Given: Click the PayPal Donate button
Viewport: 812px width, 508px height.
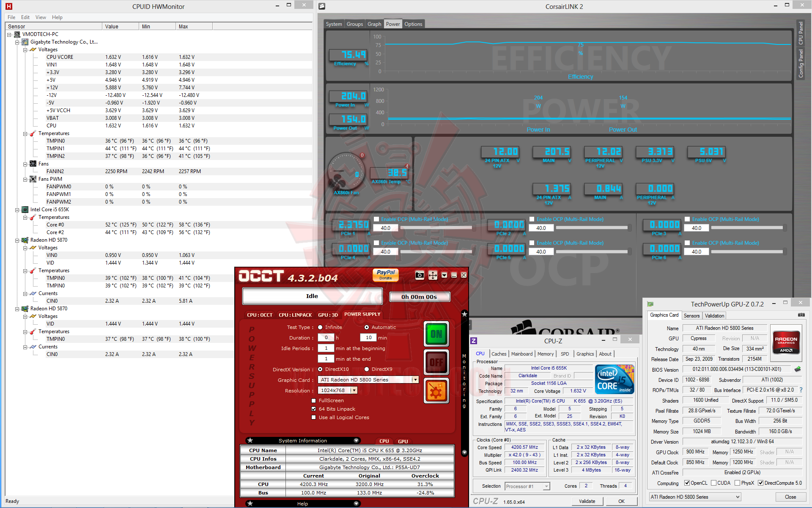Looking at the screenshot, I should click(x=385, y=275).
